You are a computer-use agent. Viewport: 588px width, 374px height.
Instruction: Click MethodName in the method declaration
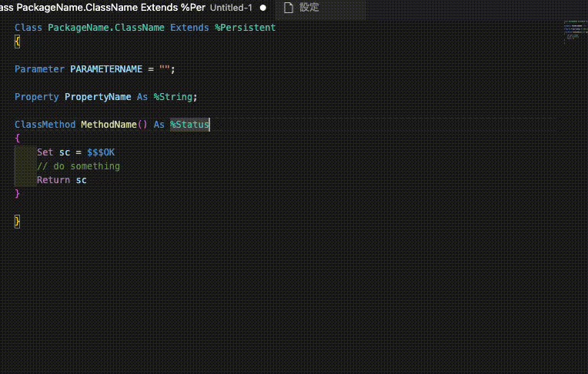point(109,125)
